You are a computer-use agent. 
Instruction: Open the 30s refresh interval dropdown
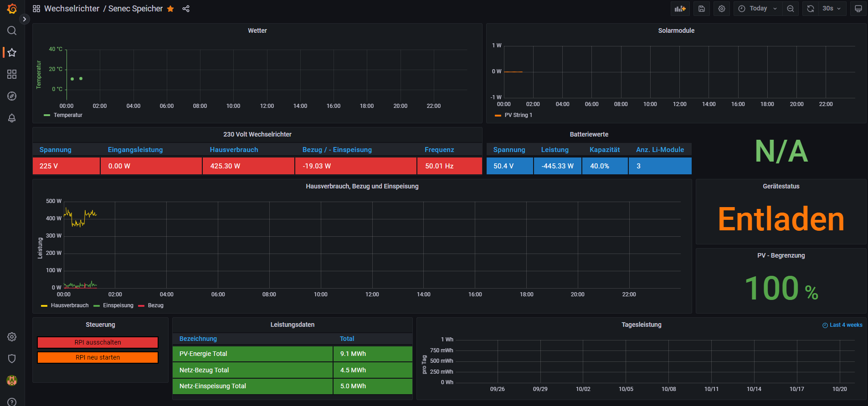pyautogui.click(x=832, y=9)
